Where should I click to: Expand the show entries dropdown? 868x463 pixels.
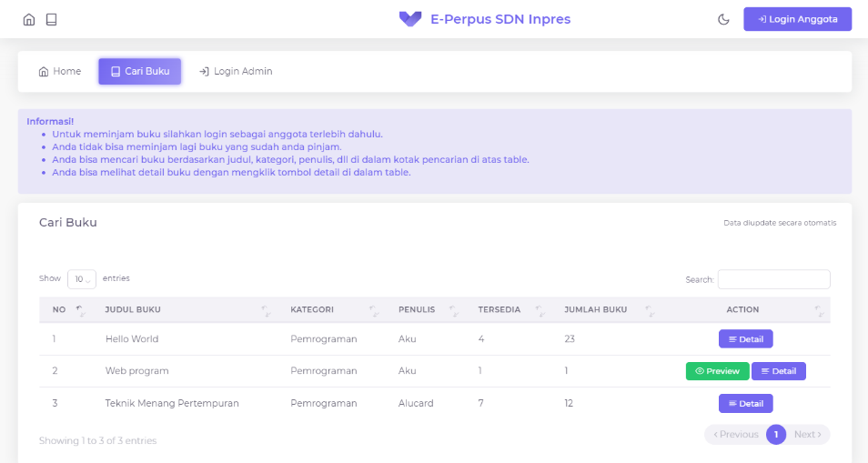(82, 279)
